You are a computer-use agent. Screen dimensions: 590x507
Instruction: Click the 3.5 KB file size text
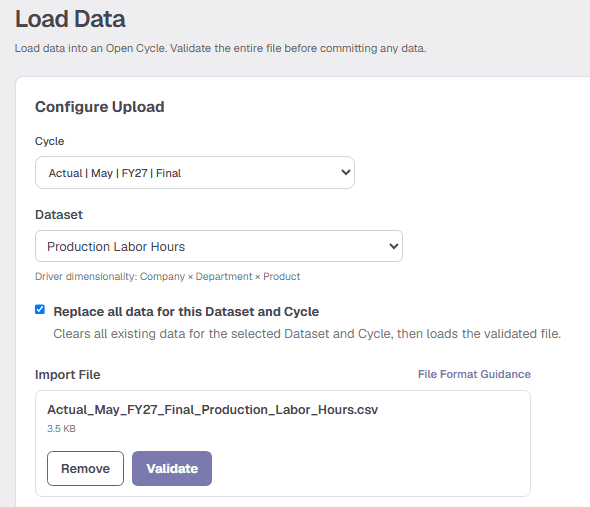(x=61, y=429)
